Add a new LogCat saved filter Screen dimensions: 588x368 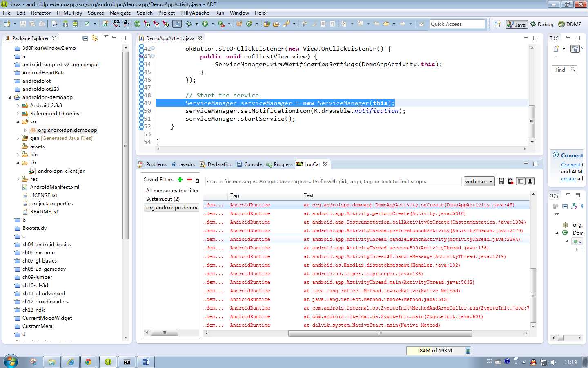[180, 180]
